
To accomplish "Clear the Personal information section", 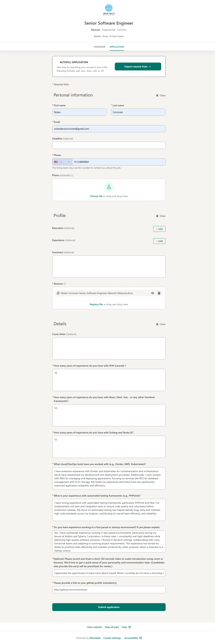I will (x=160, y=96).
